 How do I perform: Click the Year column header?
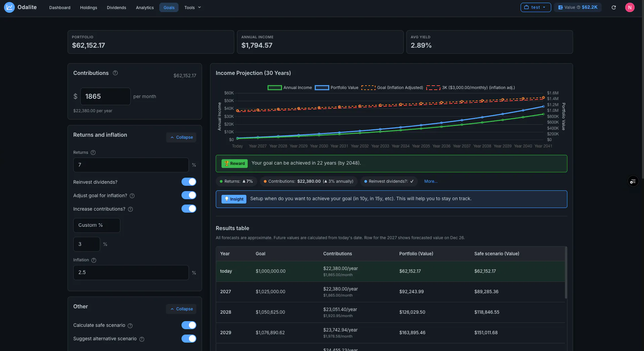coord(225,254)
